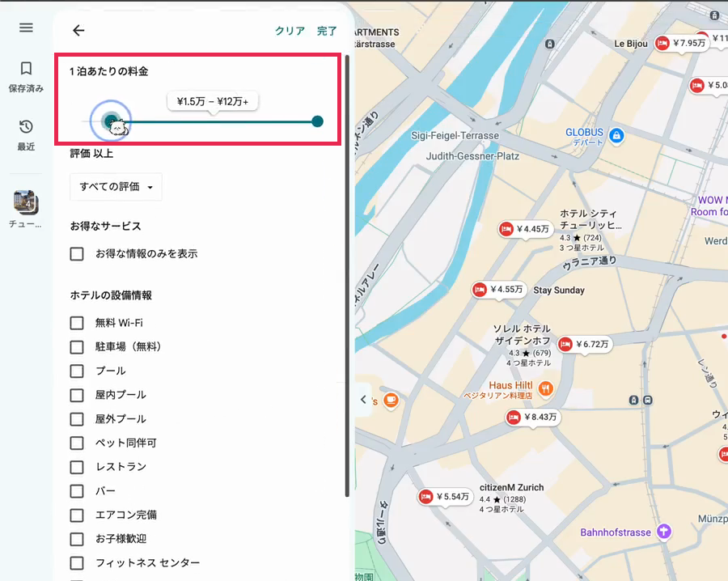Click クリア to clear filters
The width and height of the screenshot is (728, 581).
click(x=290, y=31)
